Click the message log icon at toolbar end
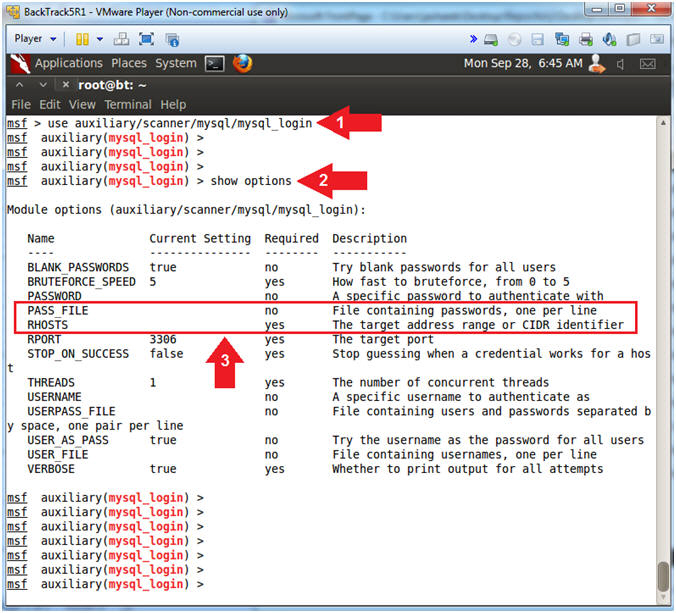 [657, 39]
